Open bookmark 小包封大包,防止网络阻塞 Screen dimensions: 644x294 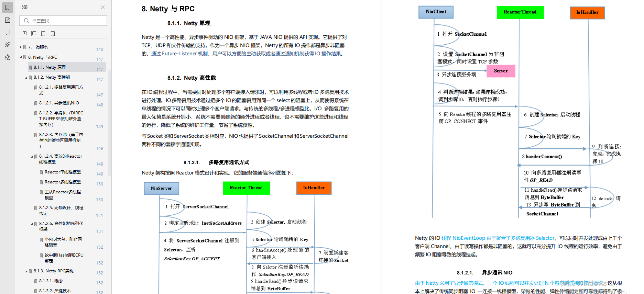(63, 242)
